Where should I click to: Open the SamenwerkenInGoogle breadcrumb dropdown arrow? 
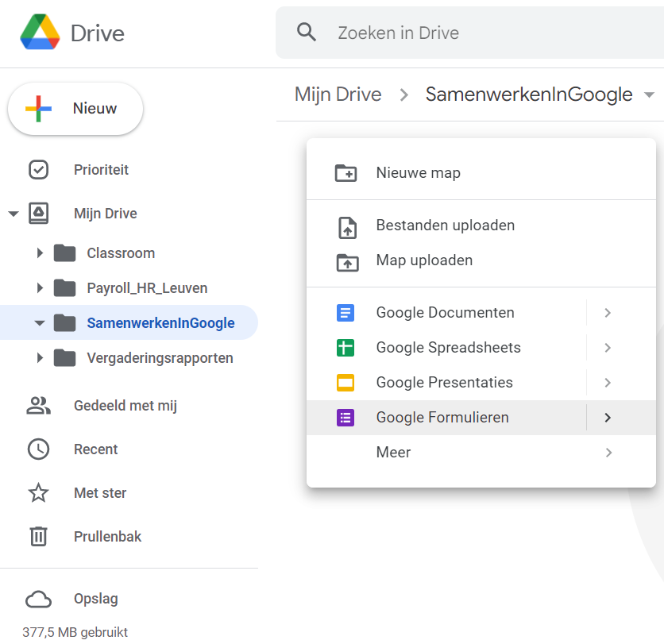click(649, 94)
